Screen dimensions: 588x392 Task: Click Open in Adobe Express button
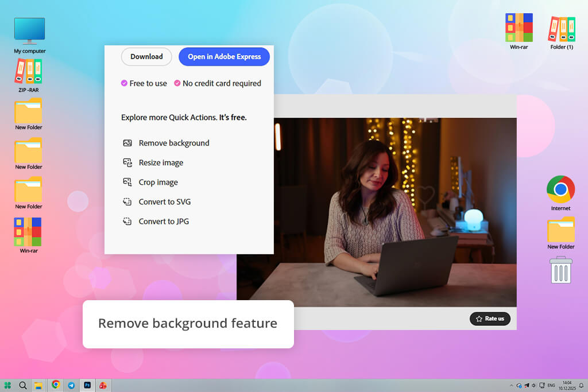tap(225, 57)
